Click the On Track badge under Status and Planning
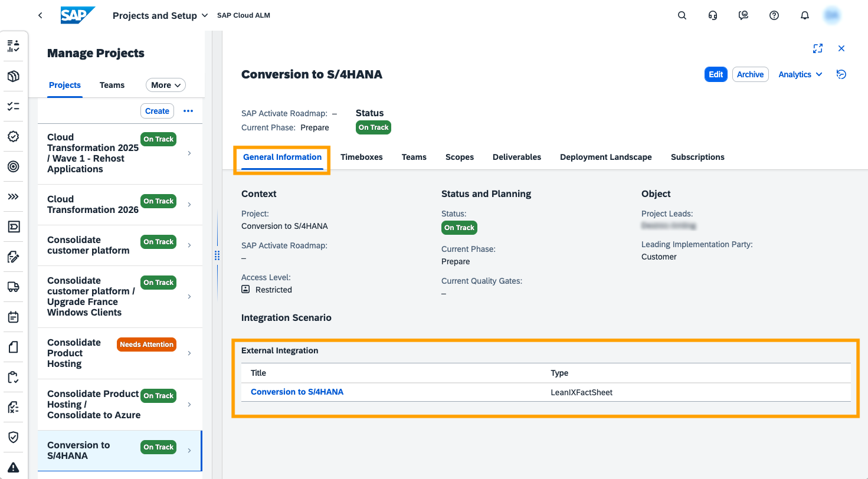 pos(459,228)
